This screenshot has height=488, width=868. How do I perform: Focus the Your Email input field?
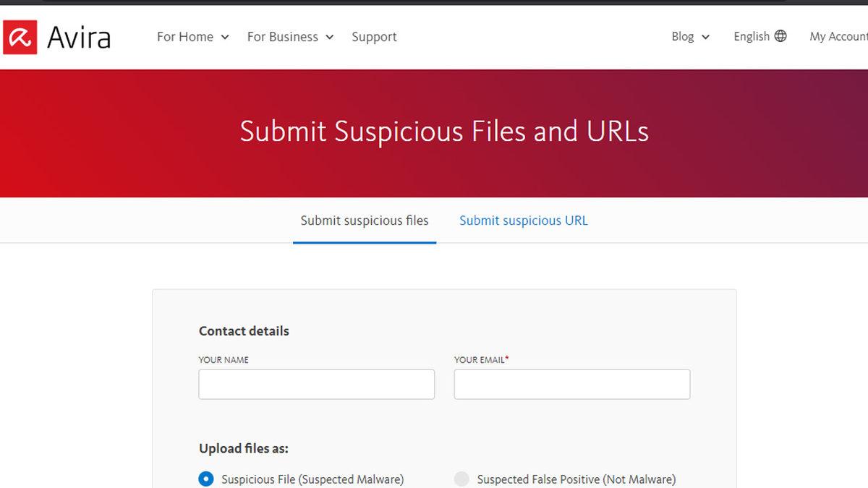click(571, 385)
